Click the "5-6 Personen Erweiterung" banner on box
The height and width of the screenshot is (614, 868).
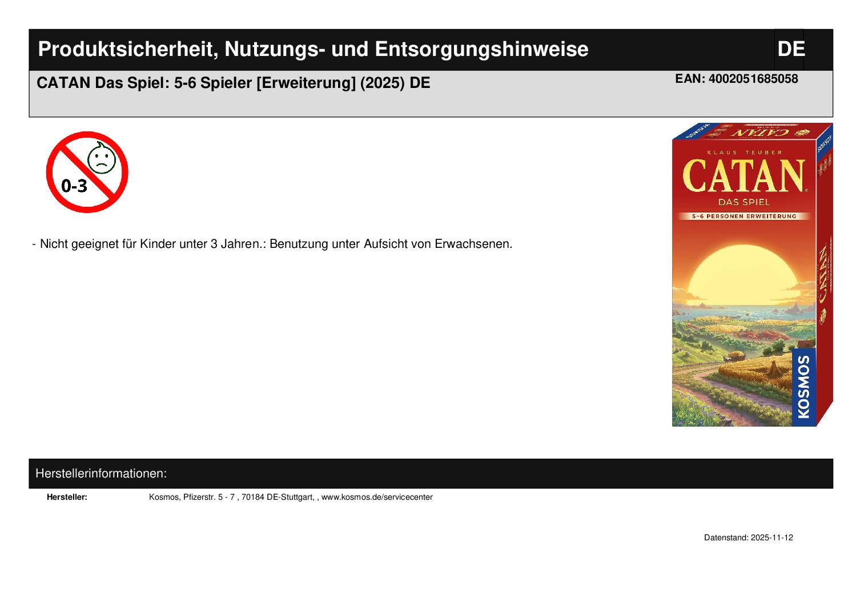(744, 216)
